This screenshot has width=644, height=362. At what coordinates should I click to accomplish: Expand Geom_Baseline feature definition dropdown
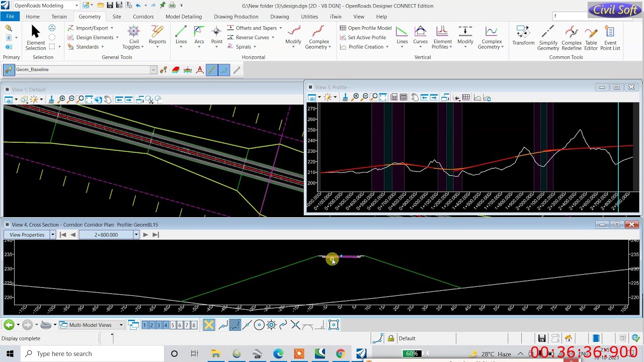point(153,70)
